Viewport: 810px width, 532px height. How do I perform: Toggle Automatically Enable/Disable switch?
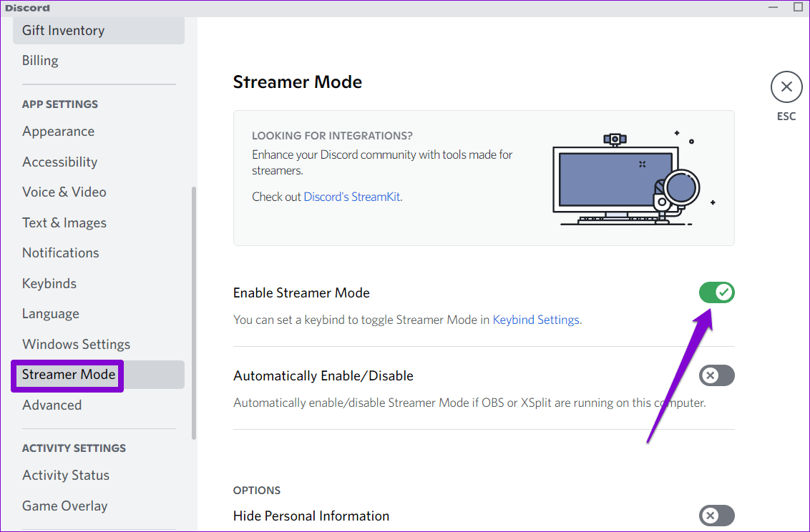pyautogui.click(x=716, y=375)
